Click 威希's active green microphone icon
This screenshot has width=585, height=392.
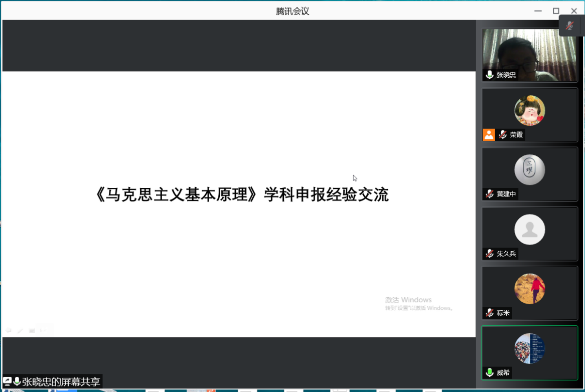[490, 372]
